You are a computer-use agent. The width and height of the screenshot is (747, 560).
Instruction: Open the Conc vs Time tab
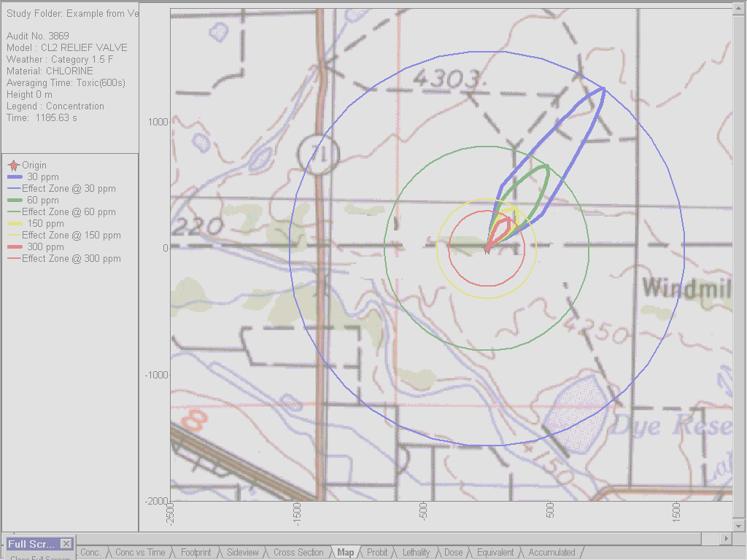coord(139,553)
